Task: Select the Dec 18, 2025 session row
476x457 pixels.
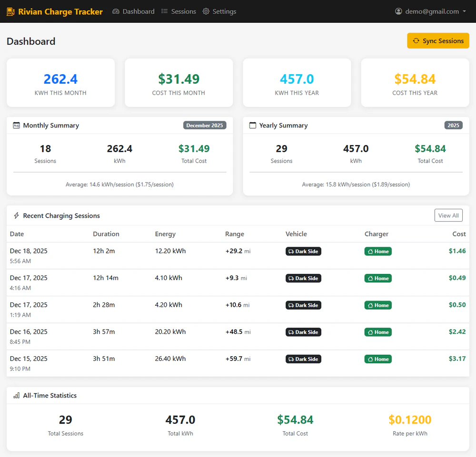Action: click(x=238, y=255)
